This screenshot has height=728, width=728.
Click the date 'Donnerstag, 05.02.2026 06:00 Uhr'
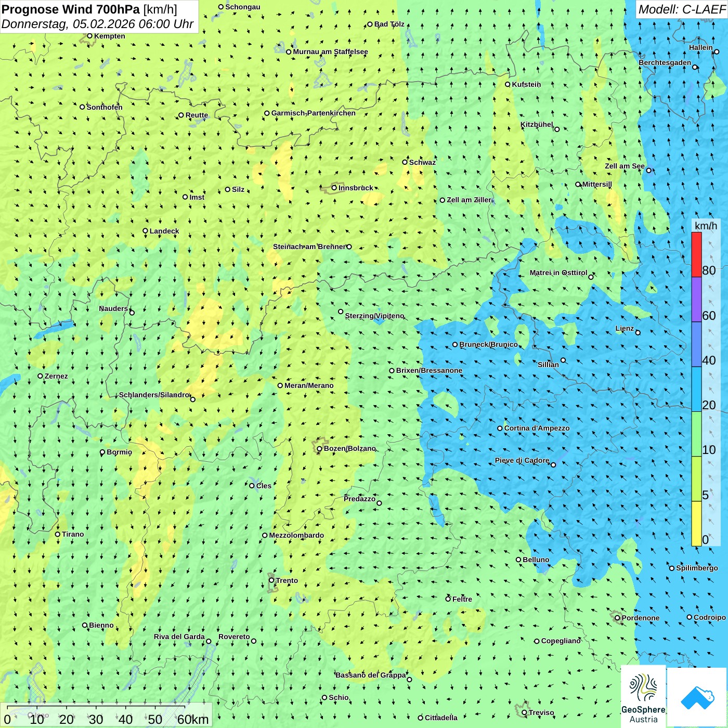97,24
